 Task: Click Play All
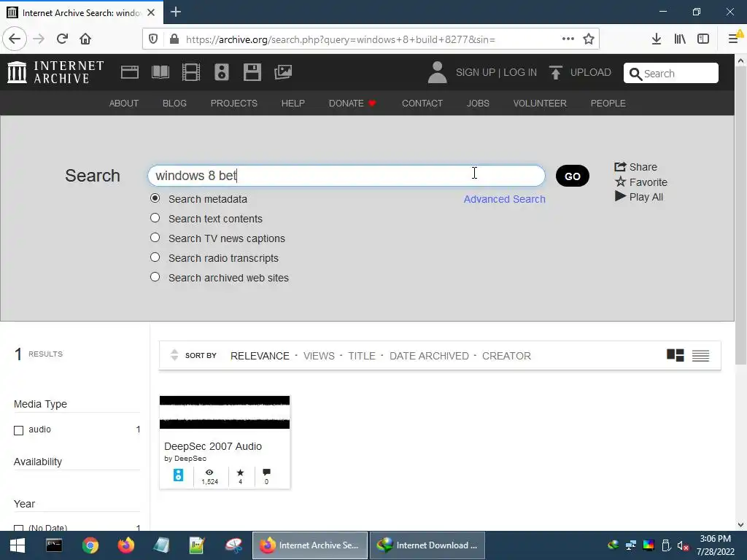click(x=639, y=197)
